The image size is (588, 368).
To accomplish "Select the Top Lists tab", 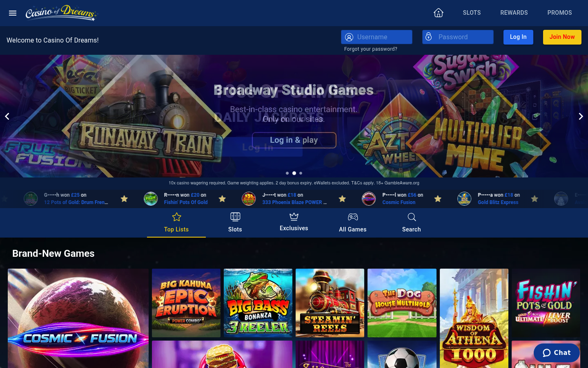I will 176,223.
